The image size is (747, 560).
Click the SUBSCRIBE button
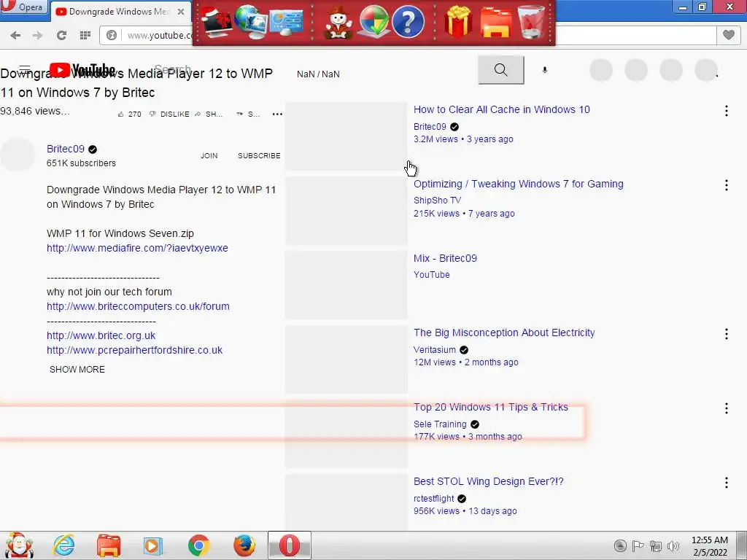point(259,156)
